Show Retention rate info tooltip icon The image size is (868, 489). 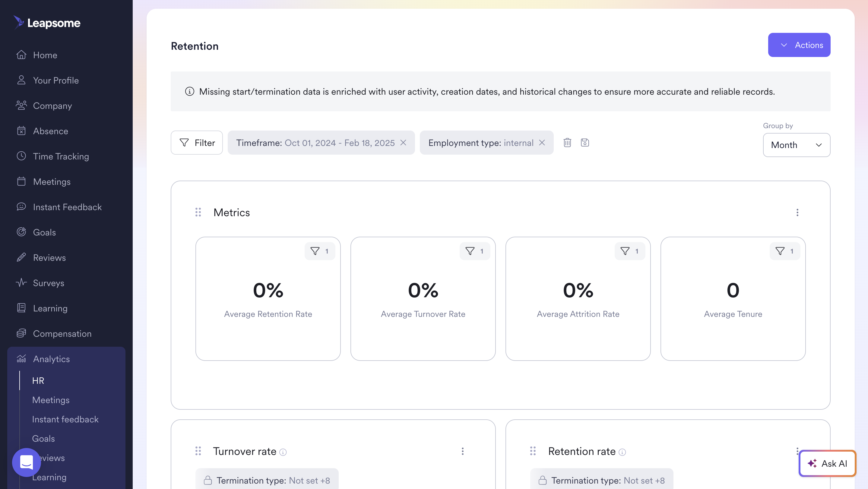[622, 452]
